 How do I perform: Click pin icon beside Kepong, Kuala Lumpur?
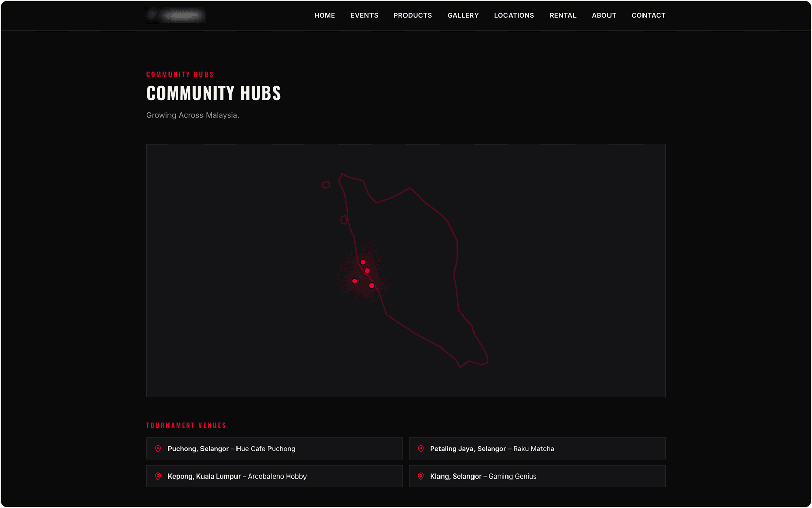tap(158, 476)
